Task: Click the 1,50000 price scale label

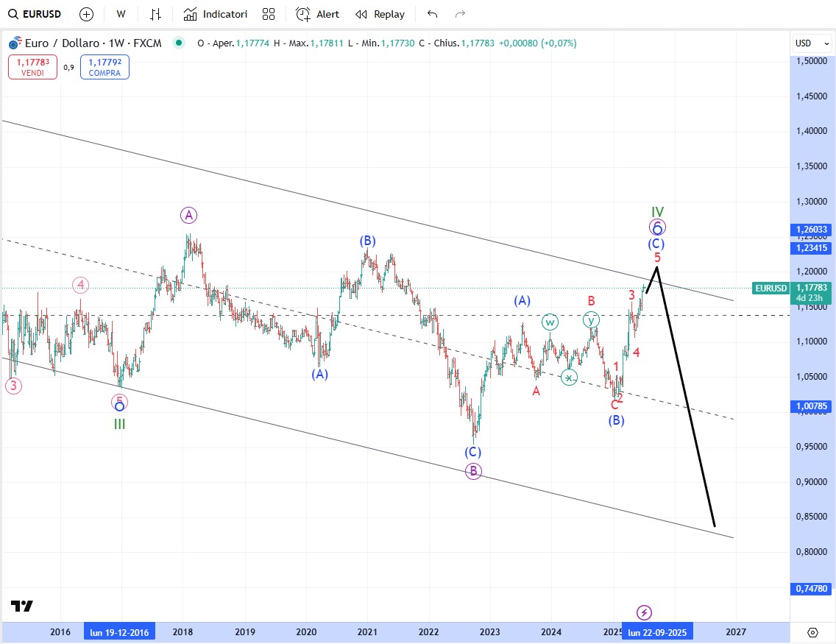Action: pyautogui.click(x=812, y=61)
